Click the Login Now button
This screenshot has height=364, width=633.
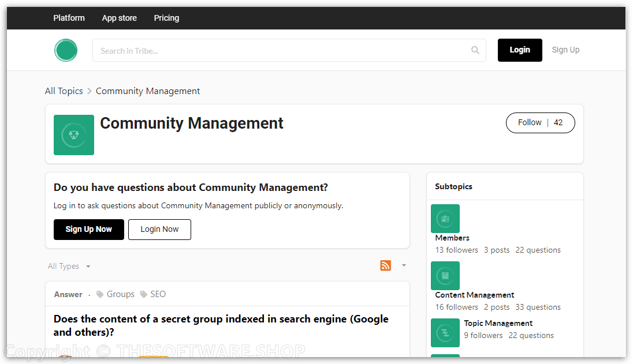[159, 230]
